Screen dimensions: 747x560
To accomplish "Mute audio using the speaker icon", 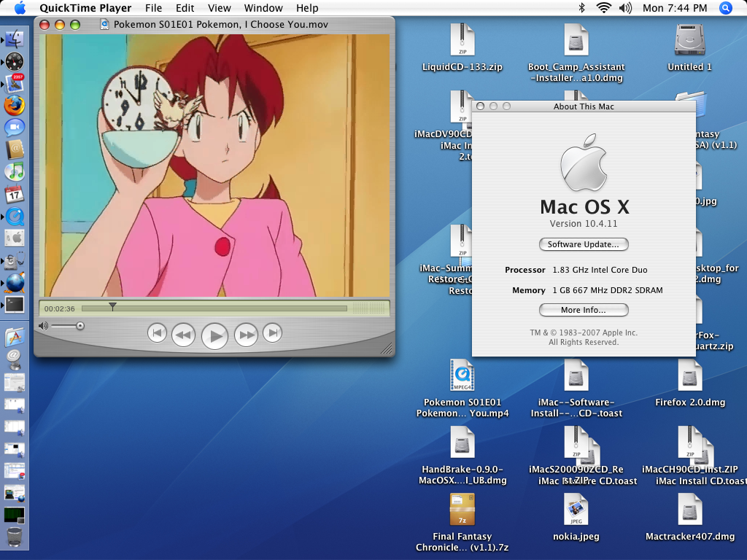I will point(43,326).
